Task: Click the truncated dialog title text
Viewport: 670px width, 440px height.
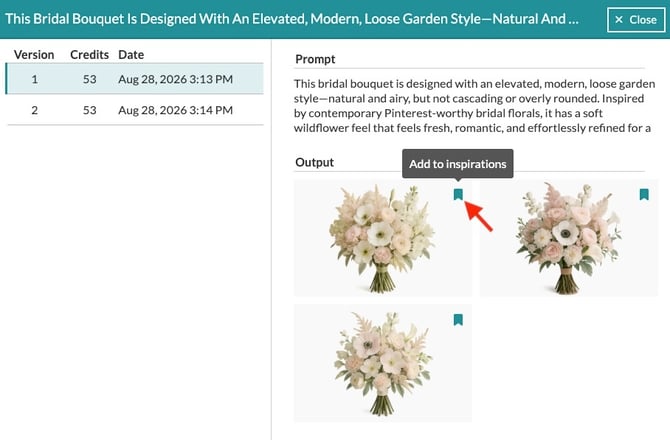Action: click(x=292, y=19)
